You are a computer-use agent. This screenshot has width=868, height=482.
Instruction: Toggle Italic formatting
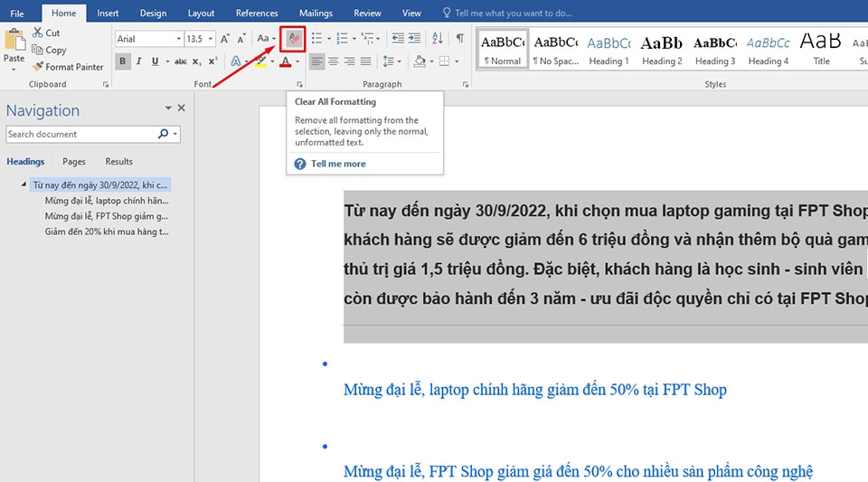[x=138, y=61]
